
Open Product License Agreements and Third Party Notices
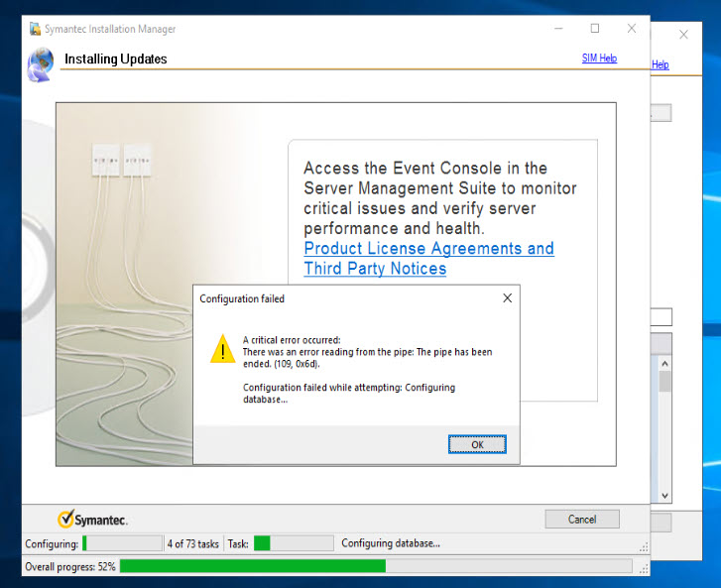pos(429,258)
